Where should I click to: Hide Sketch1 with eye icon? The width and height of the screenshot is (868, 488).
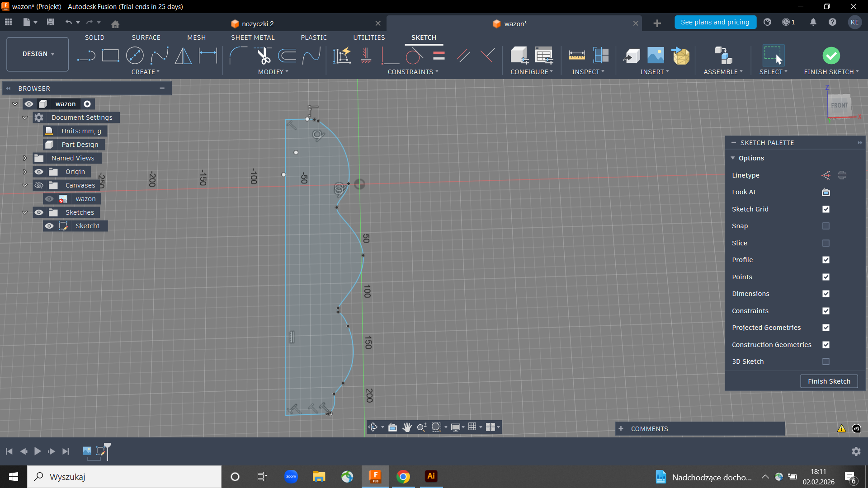point(49,226)
